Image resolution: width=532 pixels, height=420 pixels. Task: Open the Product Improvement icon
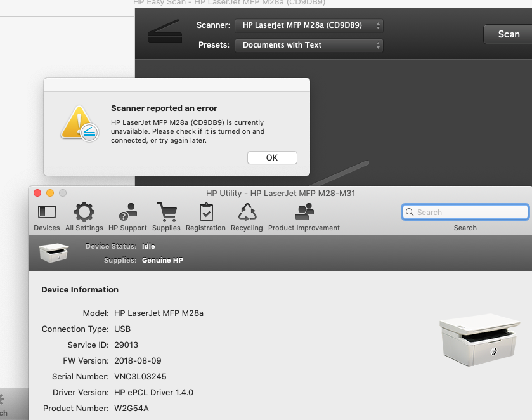[304, 216]
